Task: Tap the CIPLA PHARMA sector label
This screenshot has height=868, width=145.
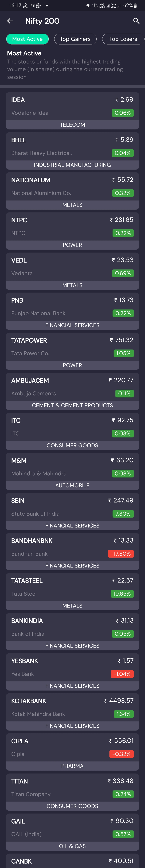Action: (72, 766)
